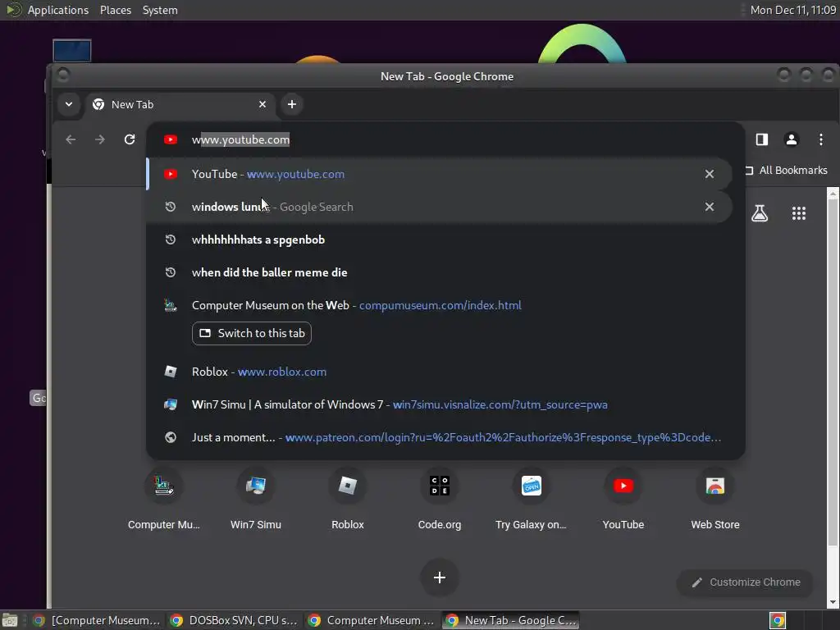Close the New Tab tab
The width and height of the screenshot is (840, 630).
262,104
